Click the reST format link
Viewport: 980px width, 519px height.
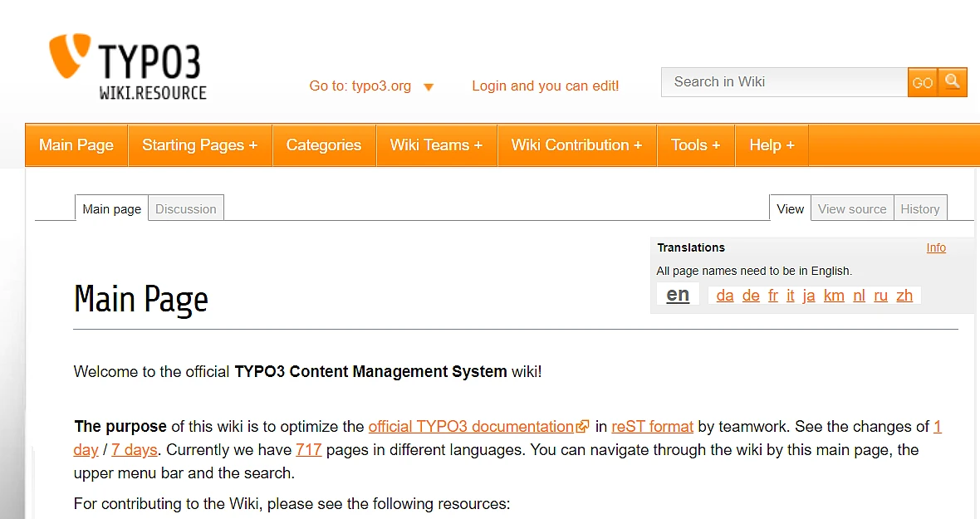[652, 427]
